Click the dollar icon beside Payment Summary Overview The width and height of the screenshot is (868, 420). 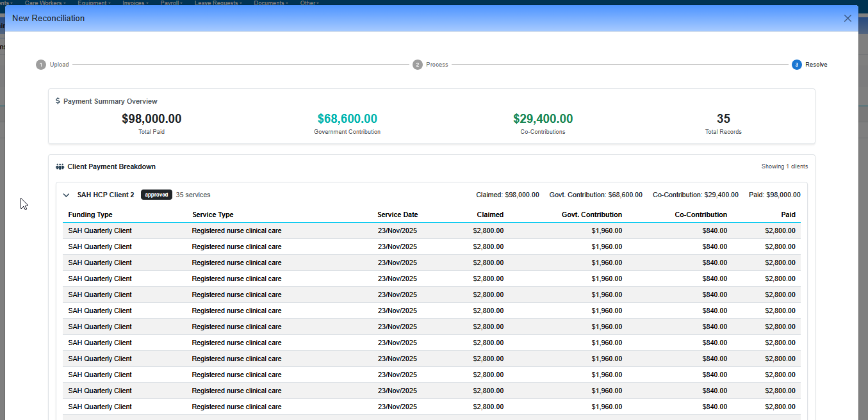[x=58, y=101]
